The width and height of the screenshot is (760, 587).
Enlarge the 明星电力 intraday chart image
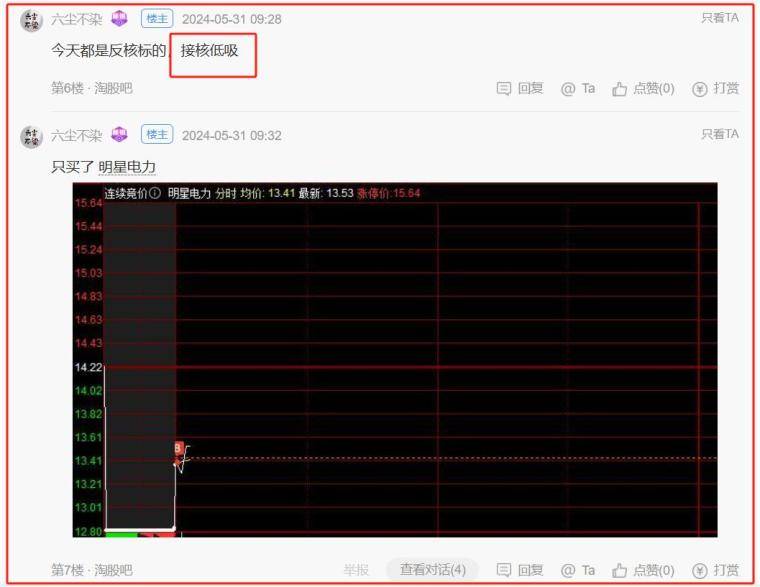click(x=395, y=360)
